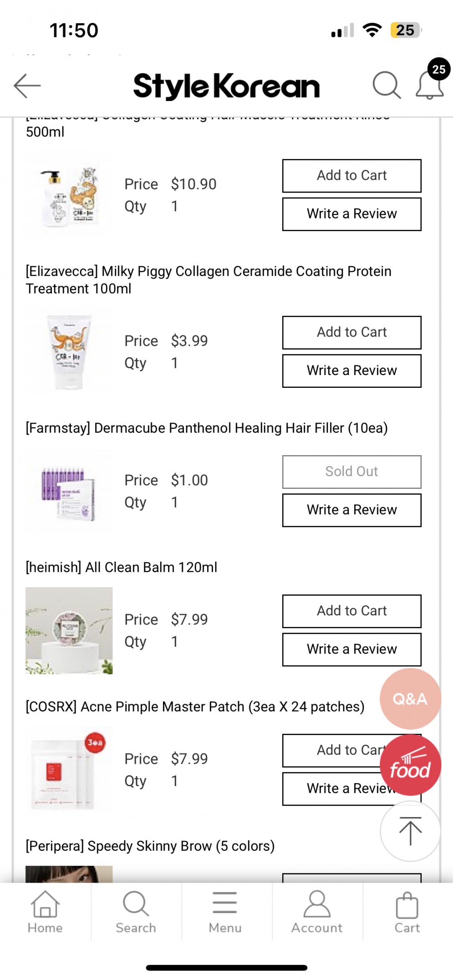The width and height of the screenshot is (453, 980).
Task: View the COSRX Acne Pimple Patch thumbnail
Action: pyautogui.click(x=69, y=769)
